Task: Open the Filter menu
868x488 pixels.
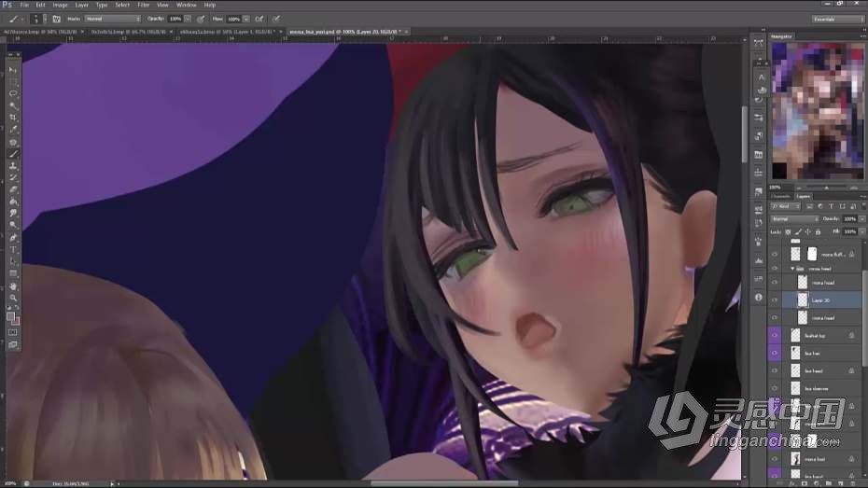Action: 143,5
